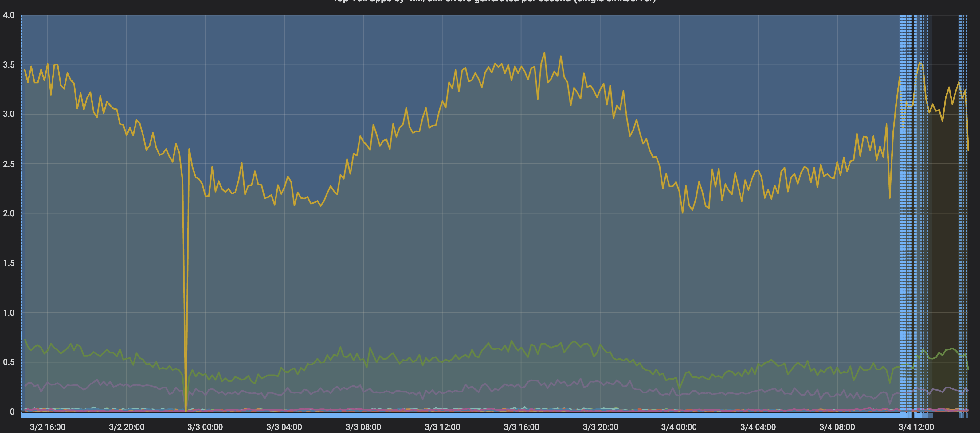The height and width of the screenshot is (433, 980).
Task: Click the 3.5 y-axis value label
Action: coord(9,64)
